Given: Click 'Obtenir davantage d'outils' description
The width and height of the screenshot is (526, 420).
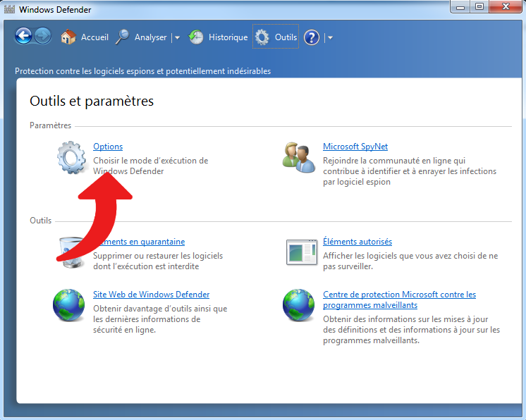Looking at the screenshot, I should point(160,319).
